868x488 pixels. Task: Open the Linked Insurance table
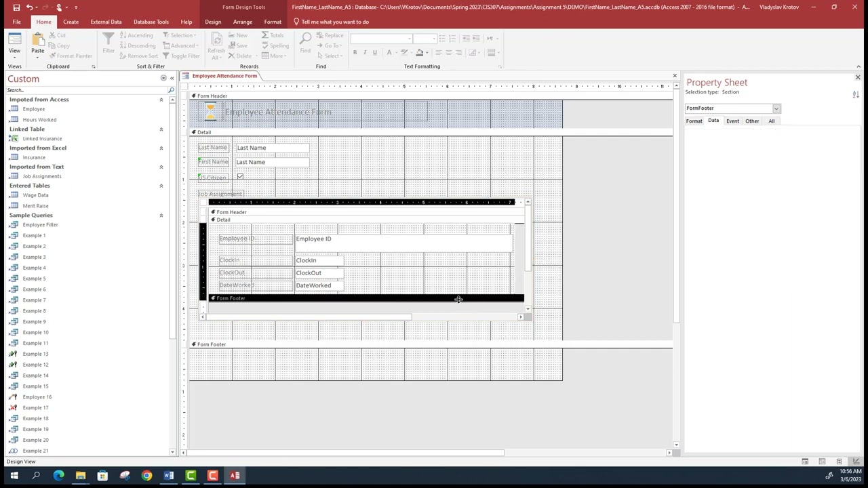[x=42, y=139]
